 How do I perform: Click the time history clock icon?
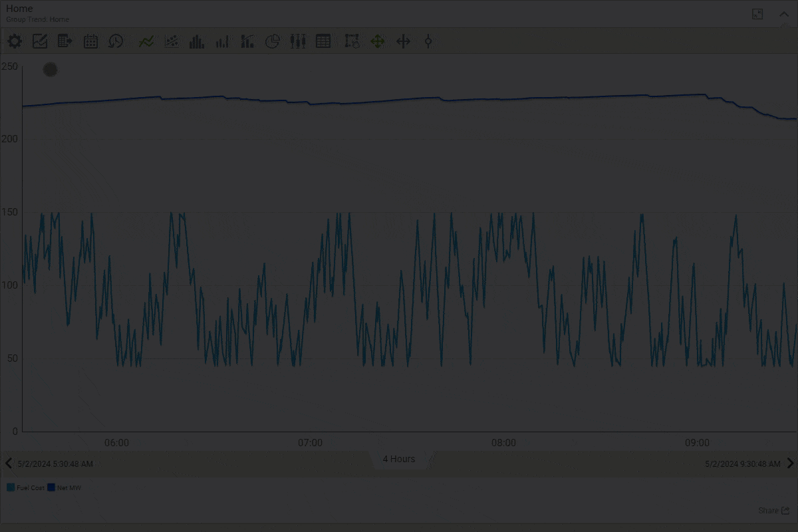point(116,41)
